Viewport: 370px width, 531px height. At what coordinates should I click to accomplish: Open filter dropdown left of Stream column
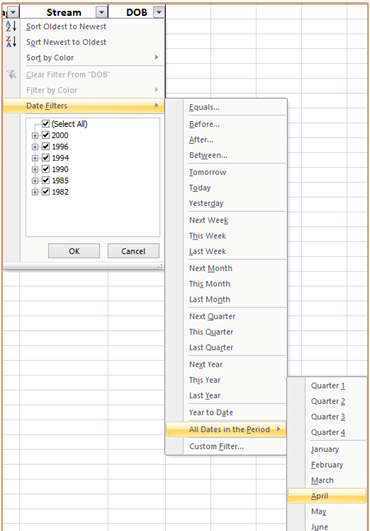13,13
